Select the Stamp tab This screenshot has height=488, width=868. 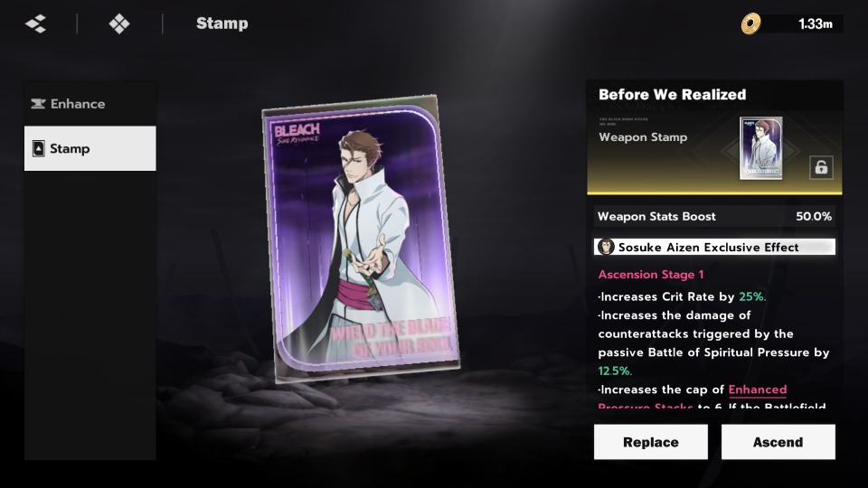[x=90, y=148]
